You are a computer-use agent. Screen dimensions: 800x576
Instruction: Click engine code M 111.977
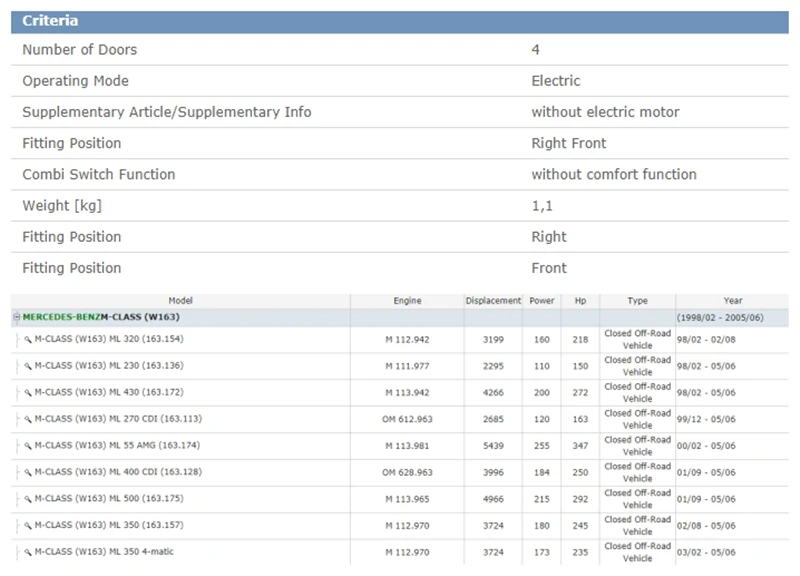407,366
